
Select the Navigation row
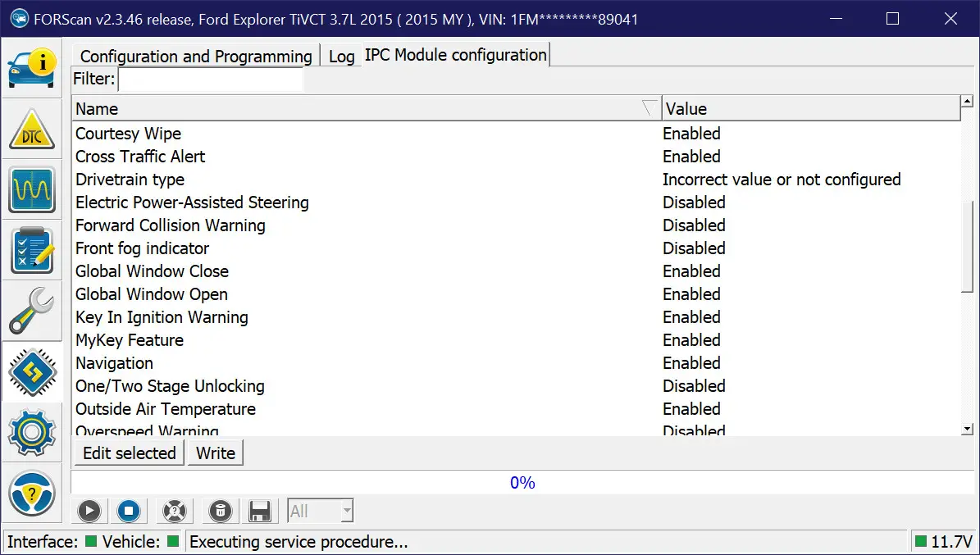(x=517, y=363)
